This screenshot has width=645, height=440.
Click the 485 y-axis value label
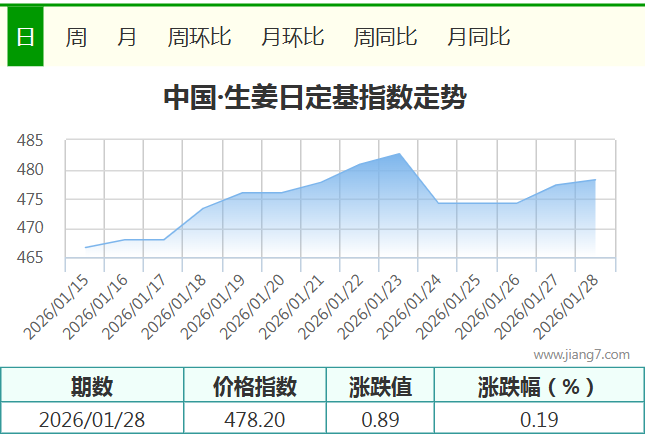tap(31, 141)
